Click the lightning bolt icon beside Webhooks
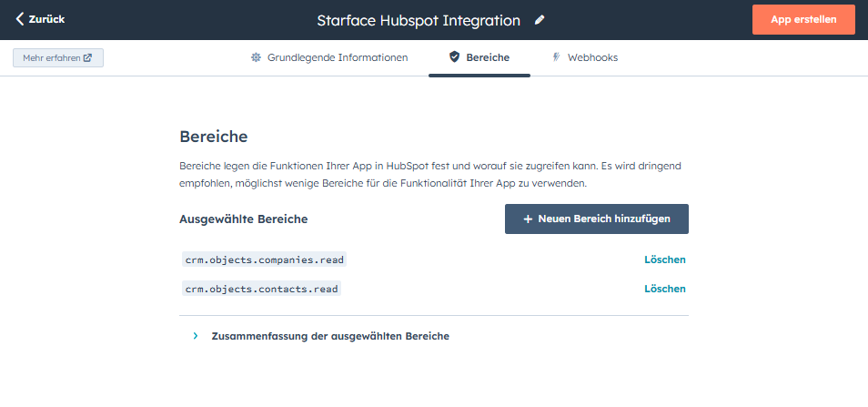 556,57
